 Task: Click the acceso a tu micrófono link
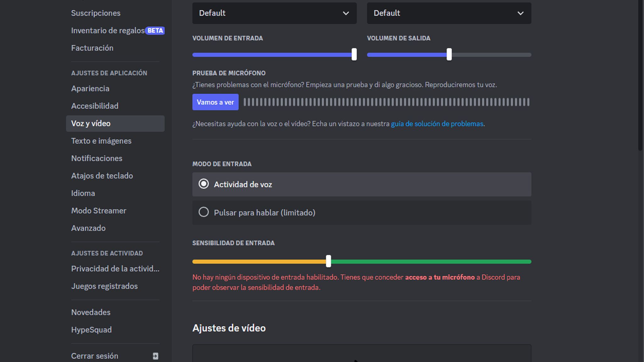tap(440, 277)
